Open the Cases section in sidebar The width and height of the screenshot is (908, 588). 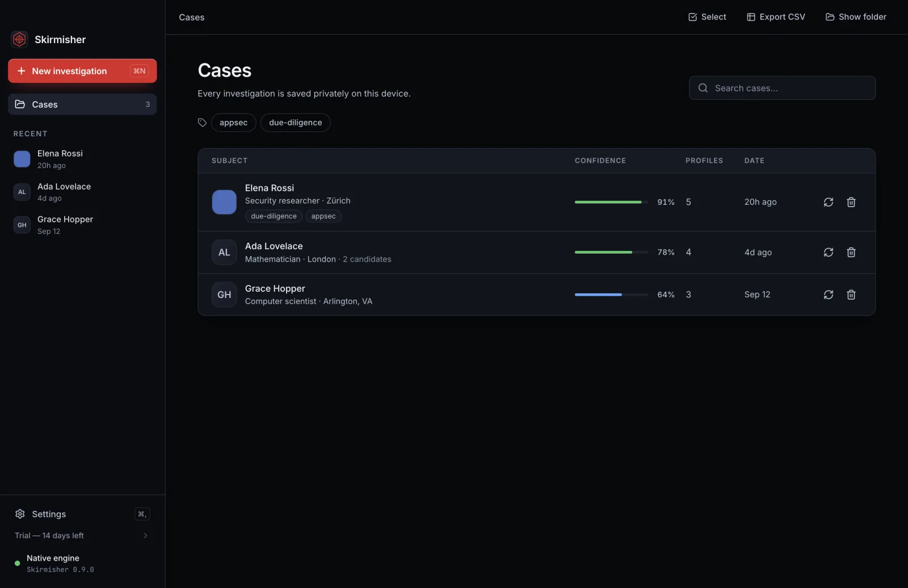[82, 104]
